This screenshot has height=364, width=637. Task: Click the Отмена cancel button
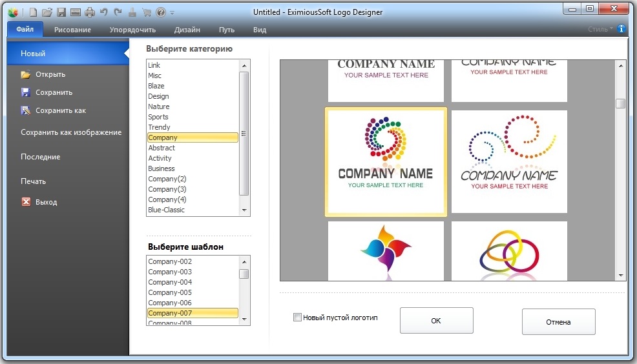[559, 322]
